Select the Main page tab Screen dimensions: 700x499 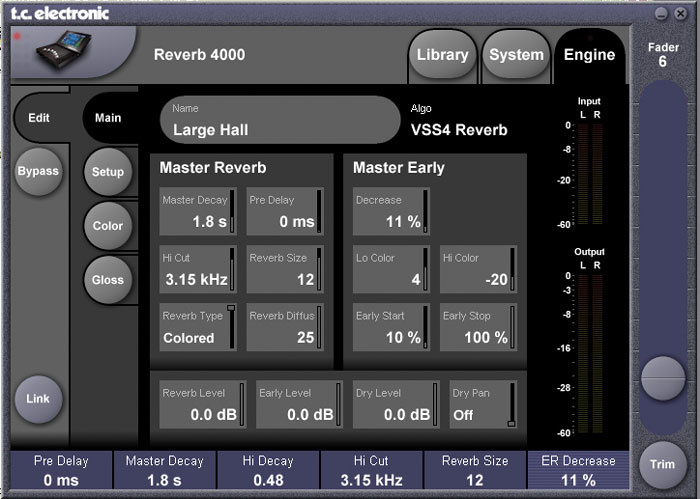point(108,118)
